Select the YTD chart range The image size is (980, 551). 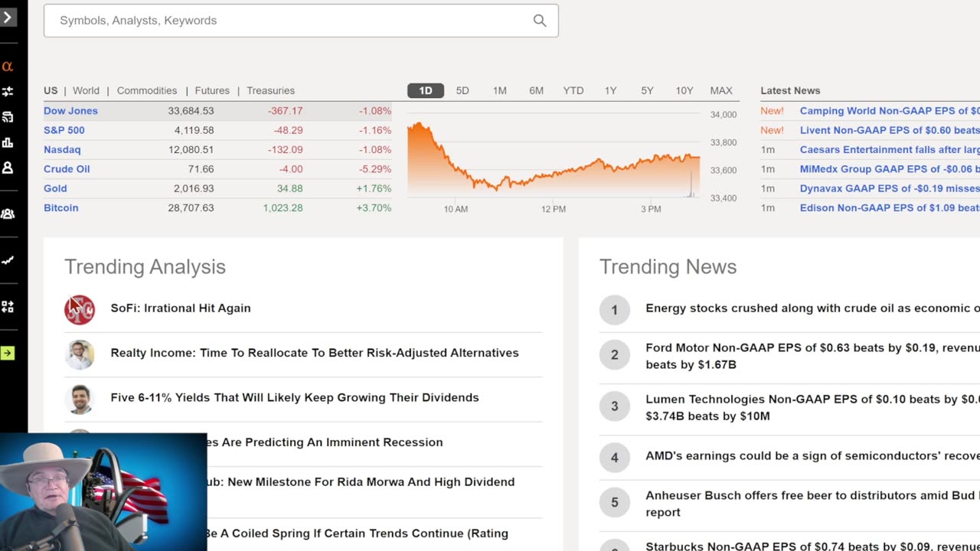[x=573, y=90]
